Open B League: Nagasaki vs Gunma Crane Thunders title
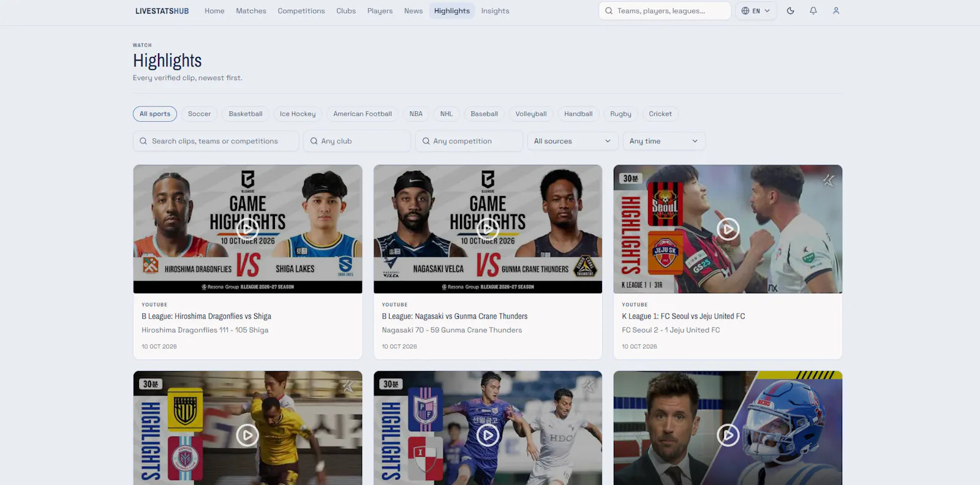This screenshot has width=980, height=485. click(x=454, y=317)
